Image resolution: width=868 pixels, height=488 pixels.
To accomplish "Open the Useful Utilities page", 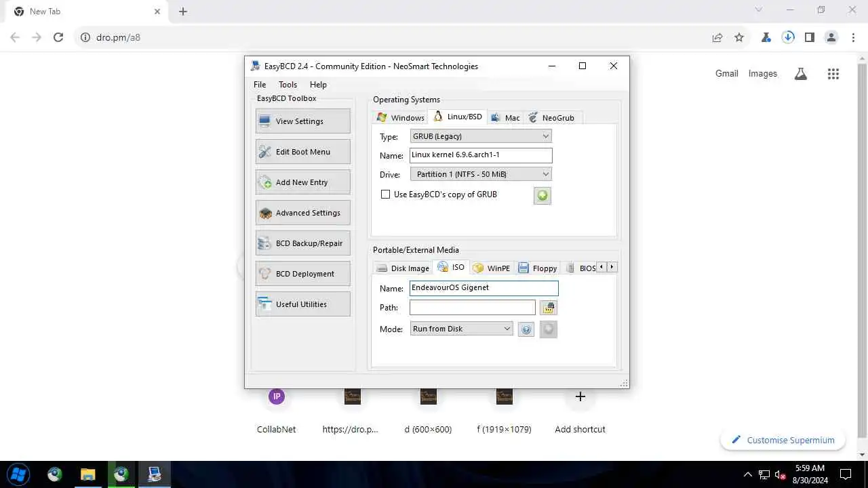I will (x=303, y=304).
